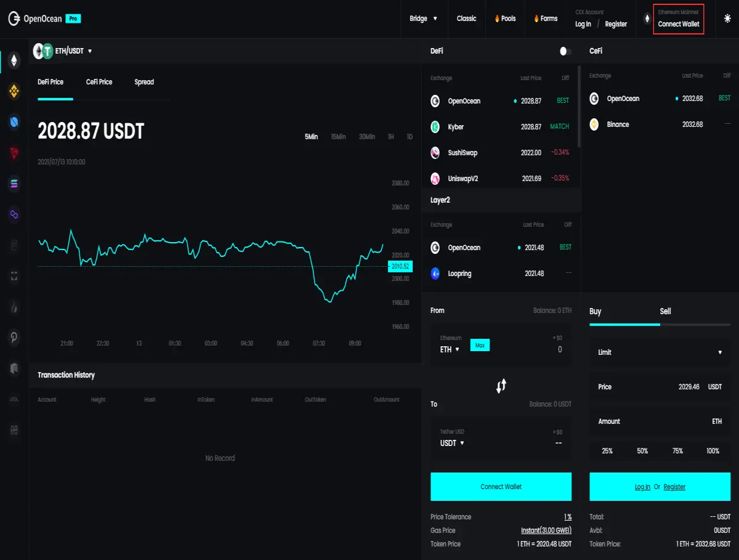739x560 pixels.
Task: Open the Pools menu item
Action: 505,18
